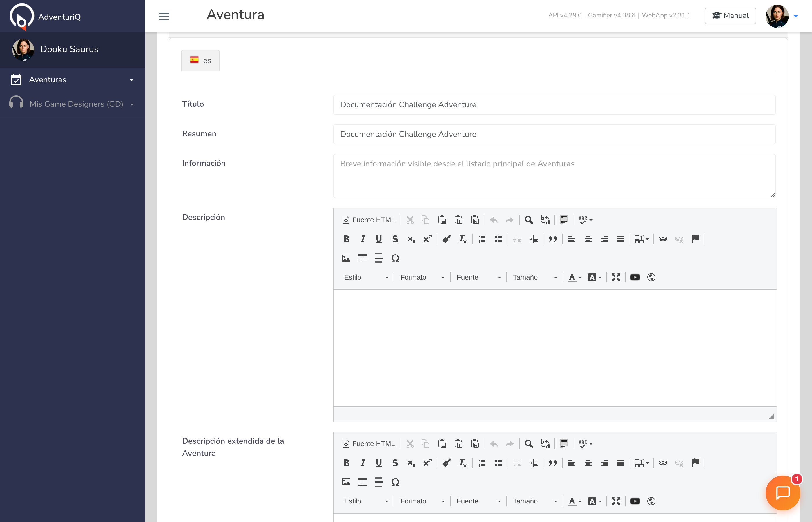Viewport: 812px width, 522px height.
Task: Click the user avatar in the top header
Action: pyautogui.click(x=777, y=16)
